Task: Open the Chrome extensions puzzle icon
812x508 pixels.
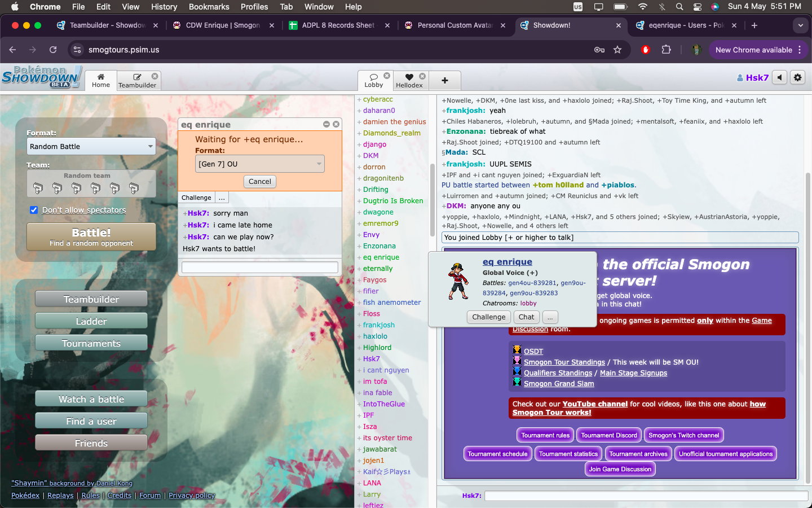Action: click(666, 50)
